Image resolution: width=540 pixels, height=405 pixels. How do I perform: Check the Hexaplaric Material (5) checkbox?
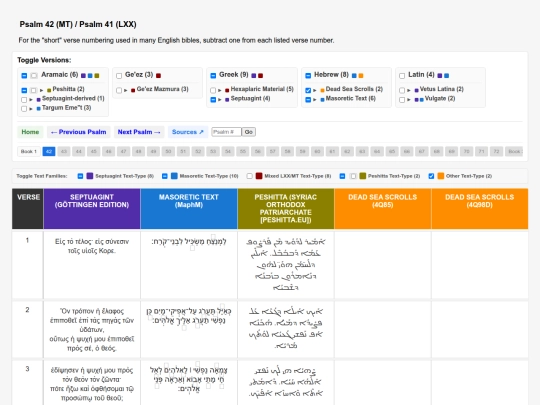[213, 90]
